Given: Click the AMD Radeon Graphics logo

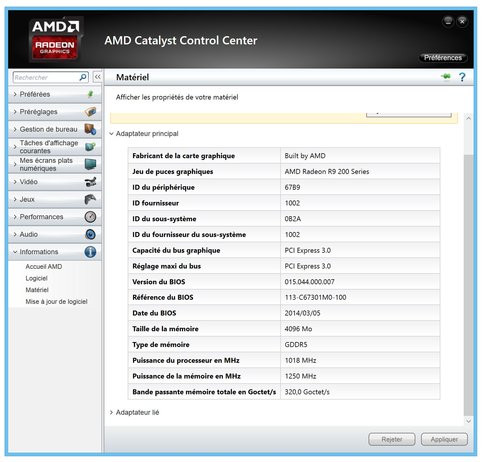Looking at the screenshot, I should [56, 40].
